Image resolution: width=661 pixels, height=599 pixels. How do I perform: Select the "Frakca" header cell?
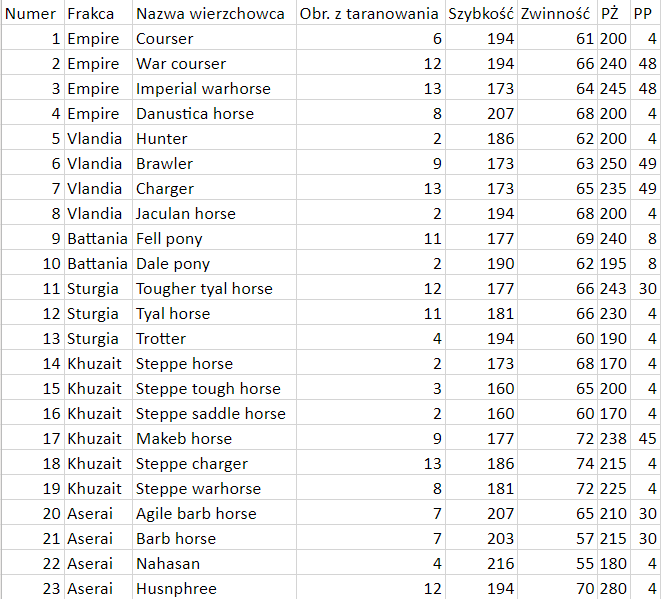[90, 13]
